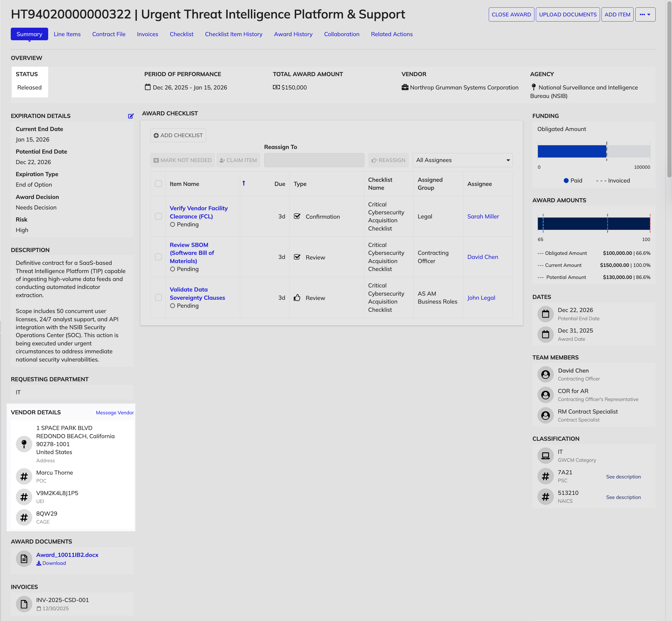
Task: Click the Add Item button
Action: [x=617, y=14]
